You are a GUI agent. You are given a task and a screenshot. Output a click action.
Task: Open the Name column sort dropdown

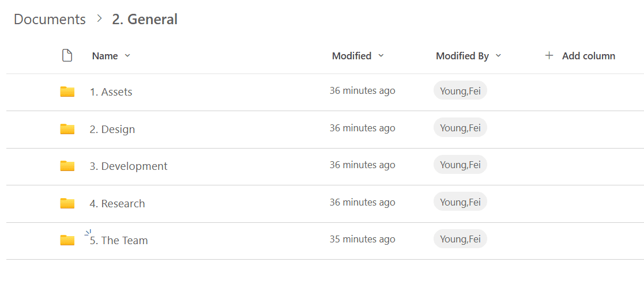[127, 56]
